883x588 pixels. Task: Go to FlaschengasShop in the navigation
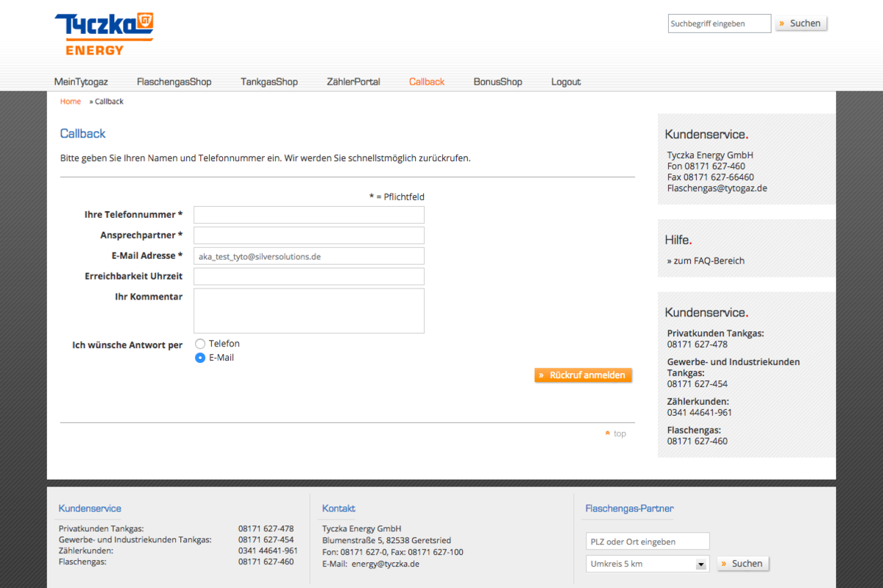coord(174,82)
